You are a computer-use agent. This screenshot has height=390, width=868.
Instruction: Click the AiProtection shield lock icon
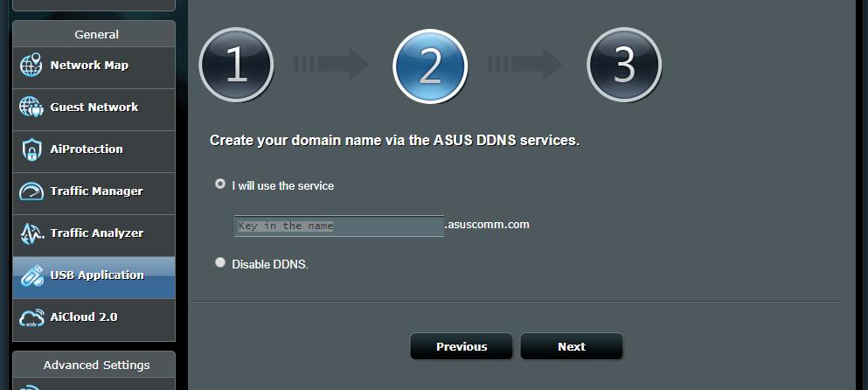point(31,150)
